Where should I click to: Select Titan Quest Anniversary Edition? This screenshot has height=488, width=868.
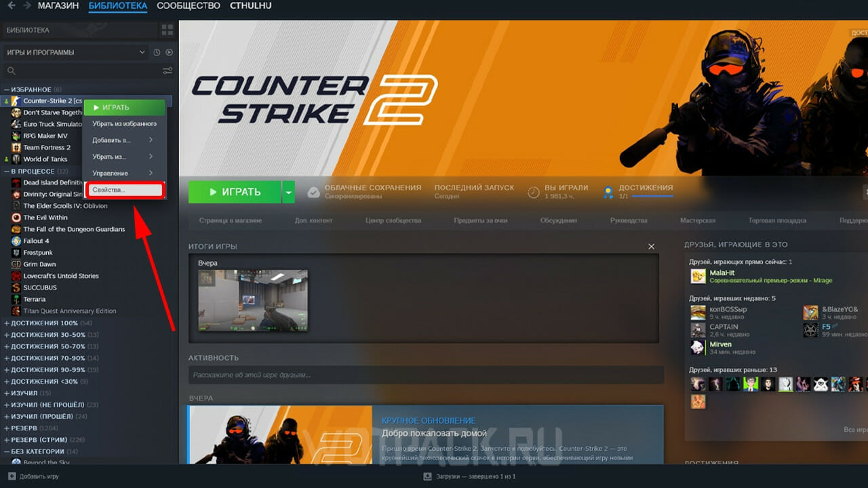point(70,311)
